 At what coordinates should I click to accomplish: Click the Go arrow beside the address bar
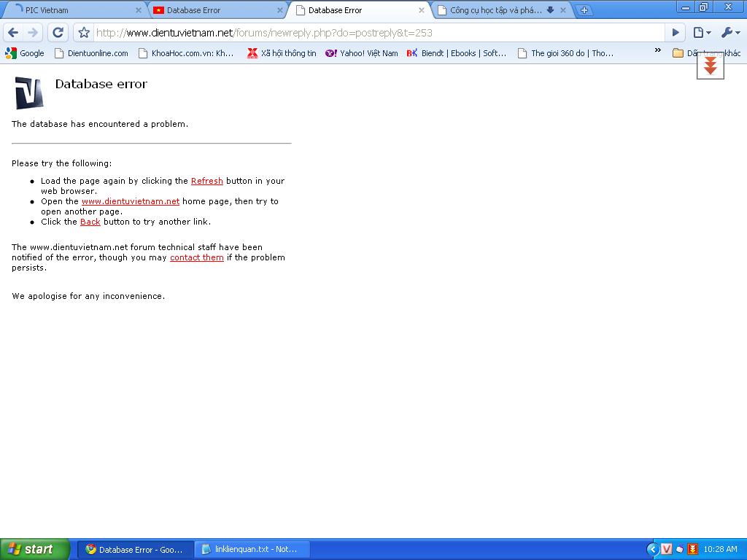tap(676, 32)
